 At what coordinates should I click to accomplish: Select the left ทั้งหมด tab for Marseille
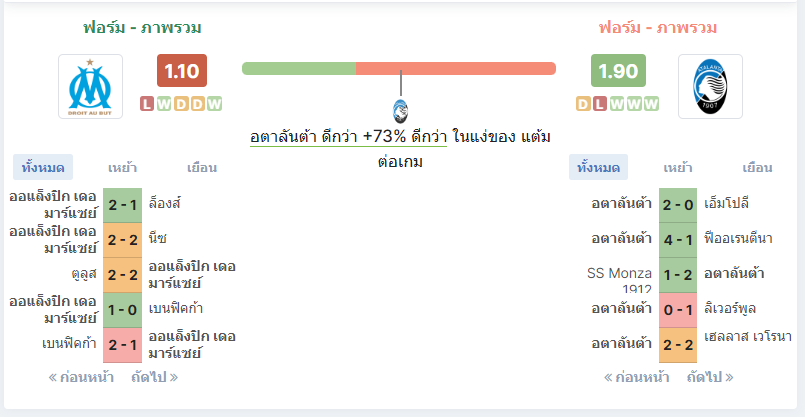43,167
